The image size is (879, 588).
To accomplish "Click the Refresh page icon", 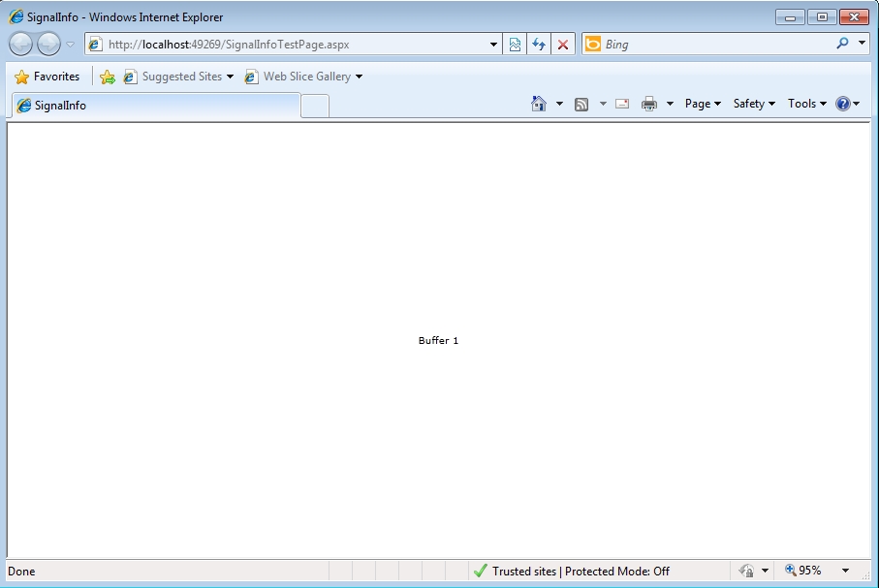I will 539,45.
